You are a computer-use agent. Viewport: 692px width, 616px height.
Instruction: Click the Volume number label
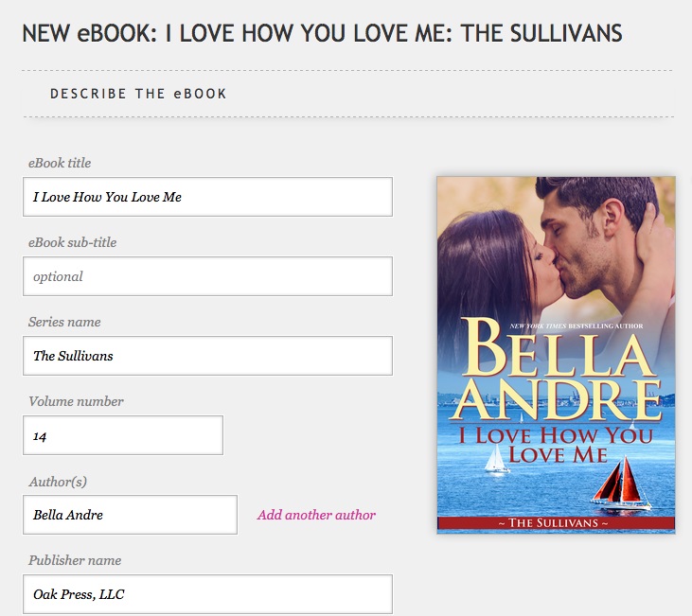tap(76, 401)
